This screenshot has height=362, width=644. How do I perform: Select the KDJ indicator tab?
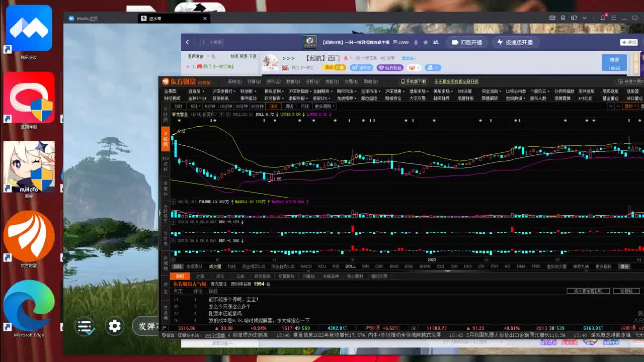(x=322, y=266)
